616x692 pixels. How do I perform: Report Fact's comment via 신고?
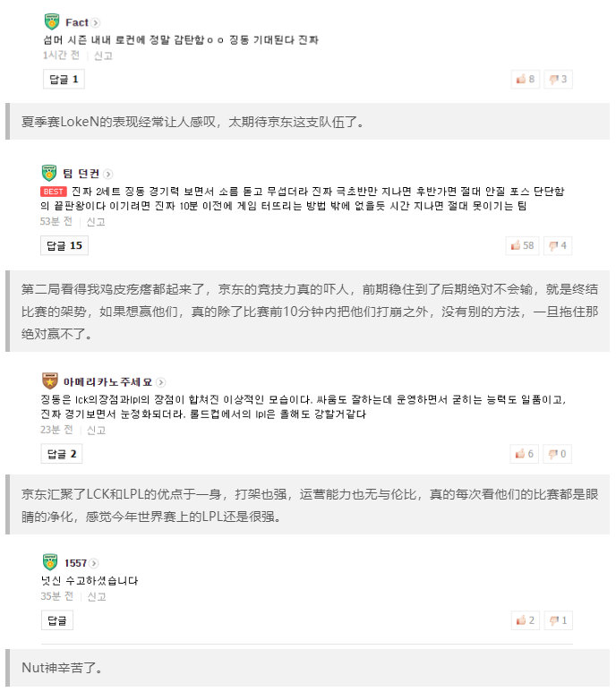(x=103, y=56)
